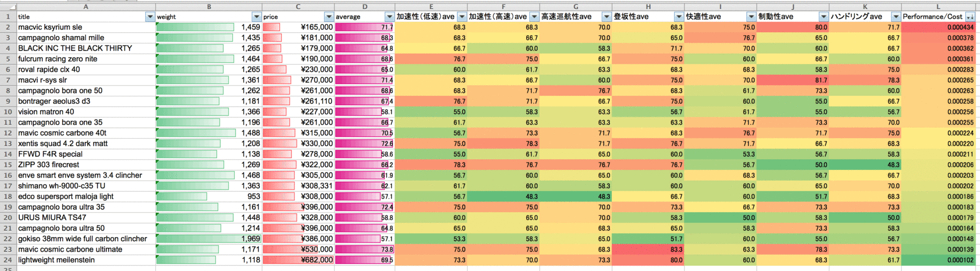980x271 pixels.
Task: Select the 1,969 weight data bar cell
Action: [x=209, y=238]
